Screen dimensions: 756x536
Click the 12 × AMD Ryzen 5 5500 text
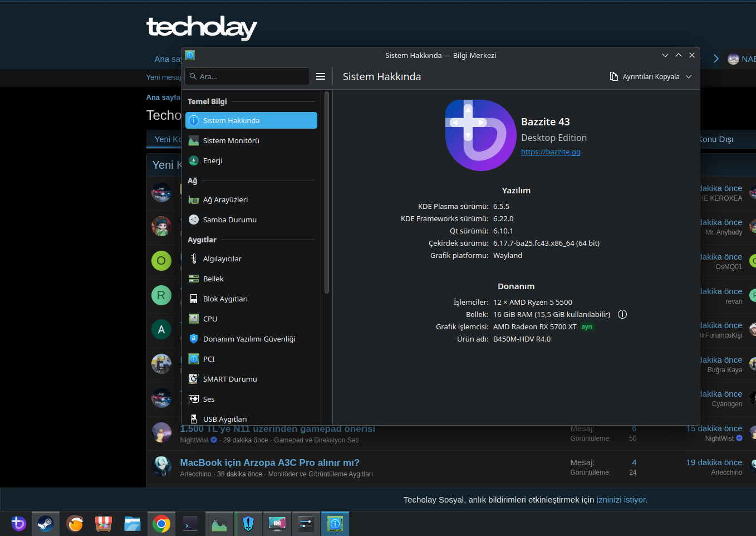click(x=533, y=302)
